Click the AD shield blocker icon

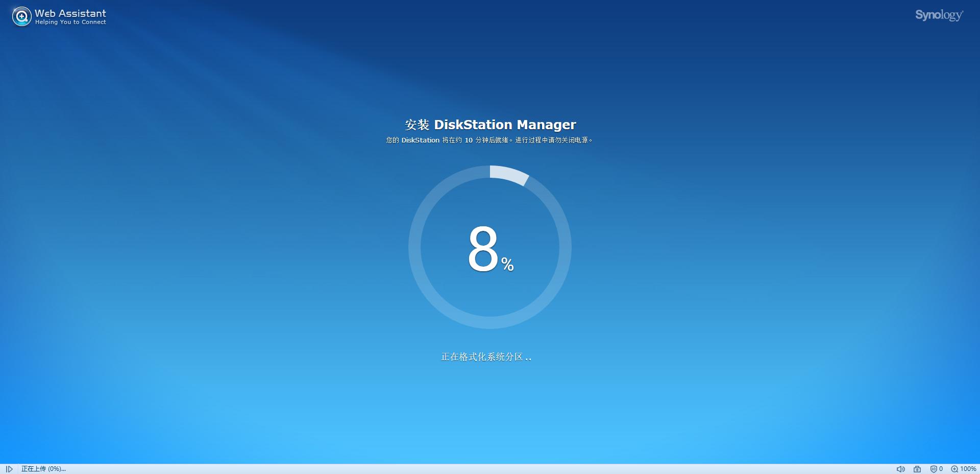pyautogui.click(x=933, y=469)
